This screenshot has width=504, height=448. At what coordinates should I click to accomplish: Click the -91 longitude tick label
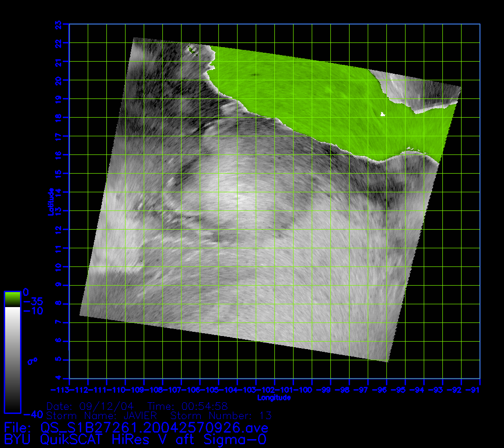[474, 390]
